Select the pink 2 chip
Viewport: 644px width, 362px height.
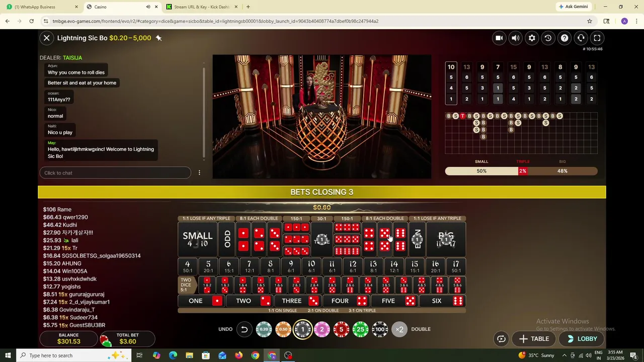coord(322,329)
